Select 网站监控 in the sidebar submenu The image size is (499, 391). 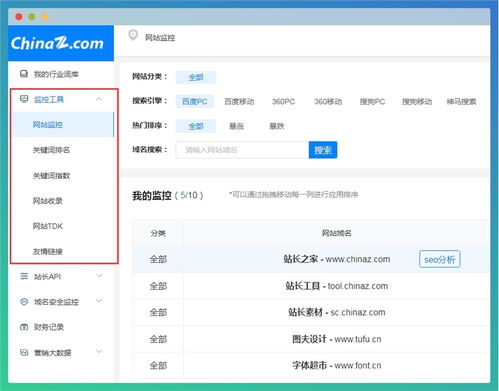(63, 125)
